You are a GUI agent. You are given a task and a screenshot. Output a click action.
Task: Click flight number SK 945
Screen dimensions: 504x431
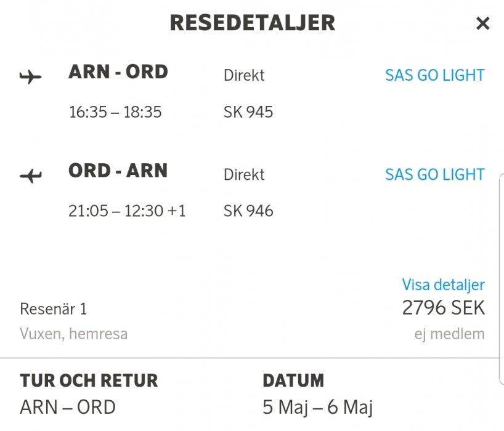[248, 112]
